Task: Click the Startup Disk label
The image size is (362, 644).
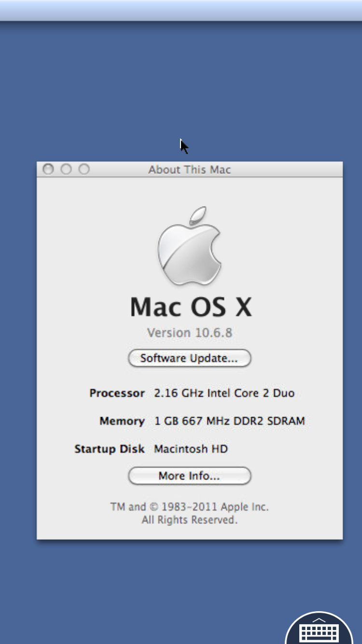Action: [110, 449]
